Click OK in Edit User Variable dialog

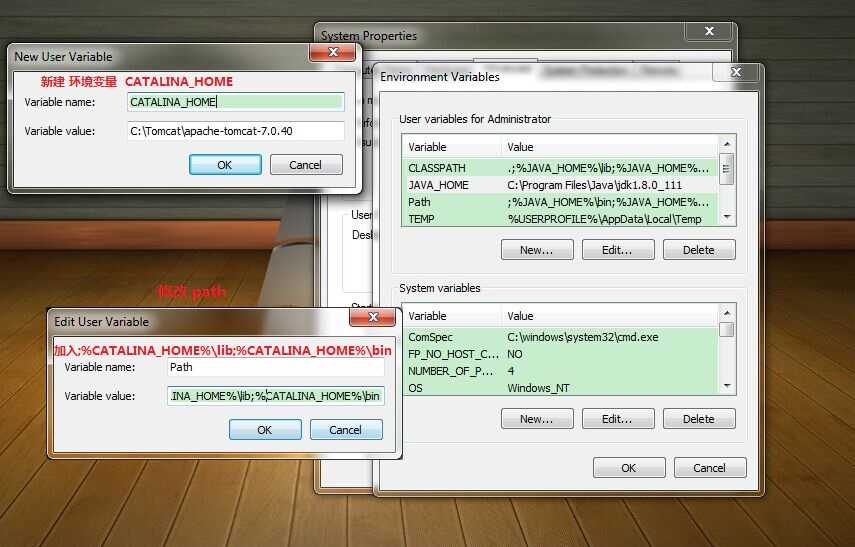point(265,430)
